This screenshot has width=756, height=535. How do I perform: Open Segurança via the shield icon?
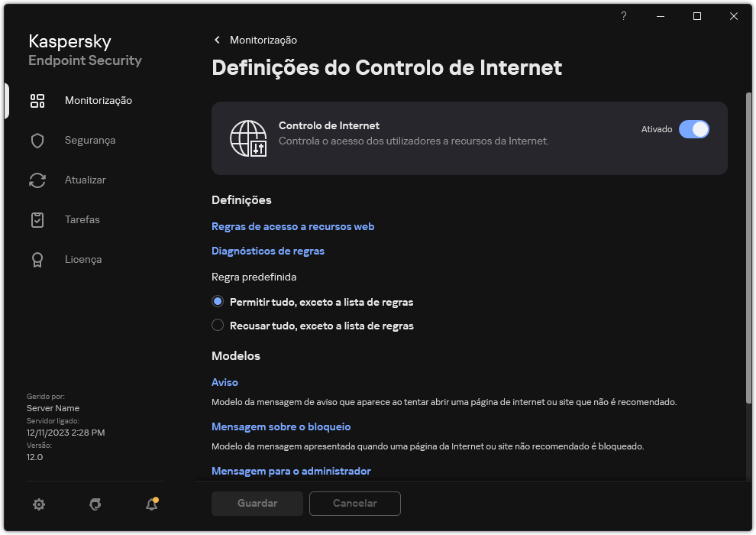37,140
